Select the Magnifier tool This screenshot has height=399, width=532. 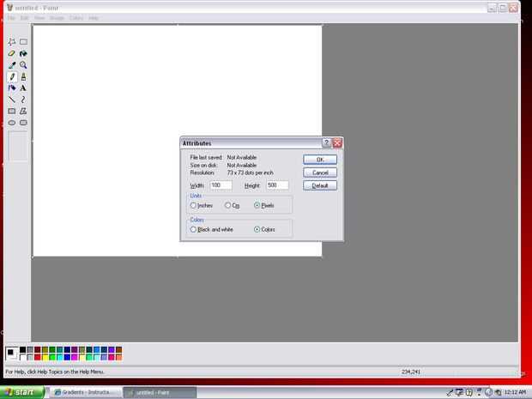[x=23, y=65]
